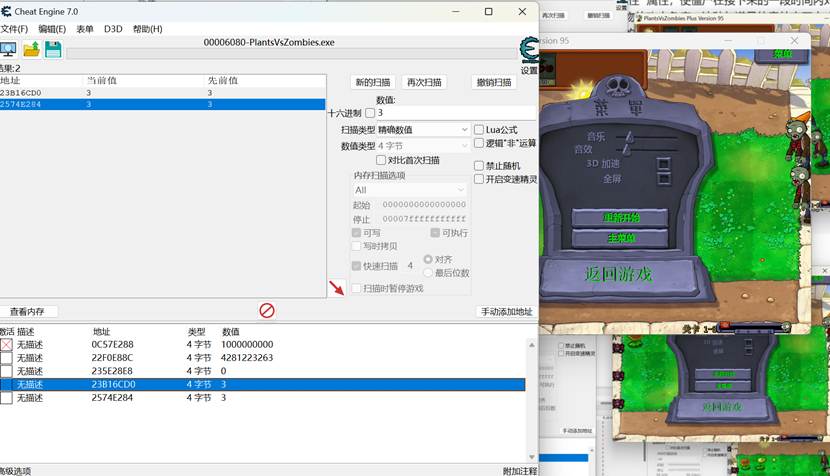Select the 对齐 alignment radio button
Screen dimensions: 830x476
[x=428, y=259]
